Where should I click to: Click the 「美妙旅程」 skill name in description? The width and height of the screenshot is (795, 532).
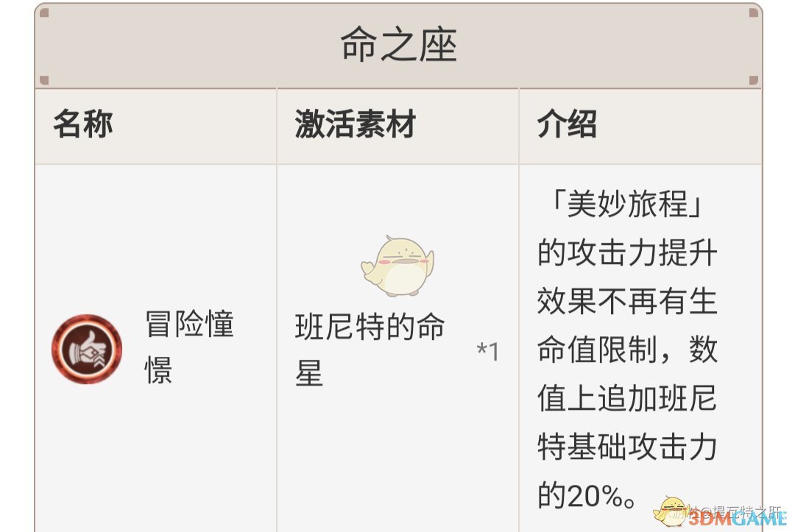pyautogui.click(x=627, y=206)
